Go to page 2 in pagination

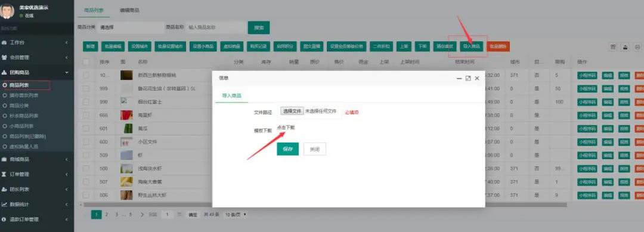point(106,214)
